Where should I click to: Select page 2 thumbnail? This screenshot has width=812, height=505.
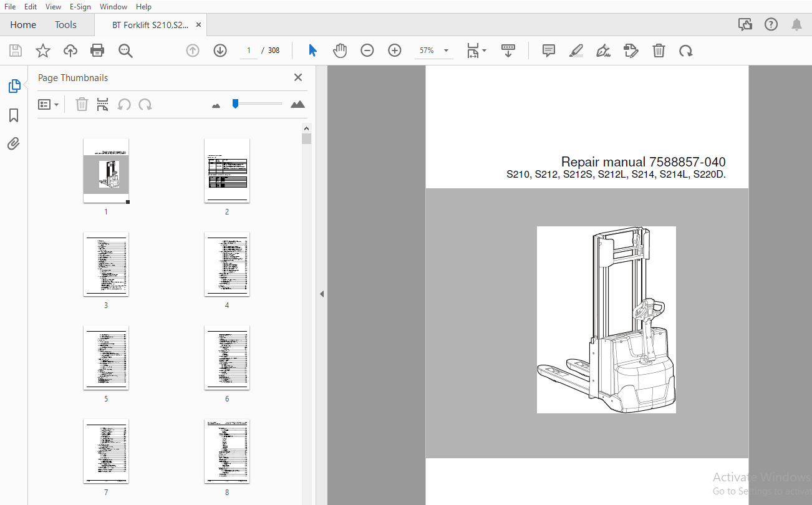pos(227,171)
